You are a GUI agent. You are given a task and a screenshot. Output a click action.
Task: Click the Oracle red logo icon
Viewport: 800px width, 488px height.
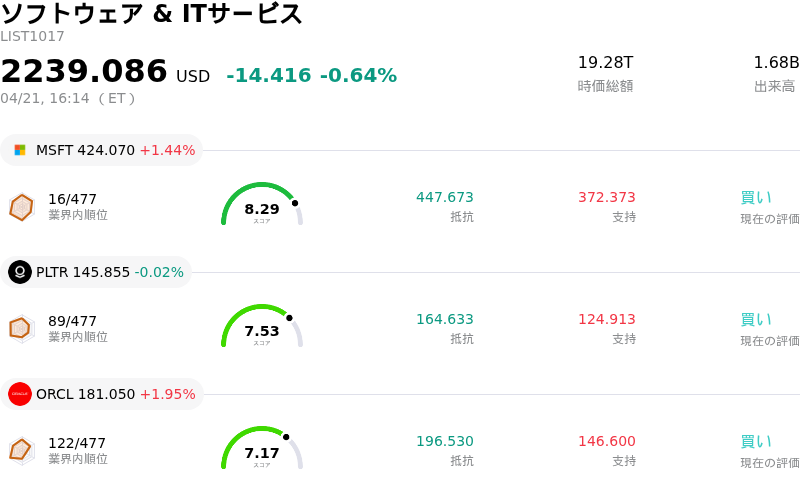coord(20,394)
